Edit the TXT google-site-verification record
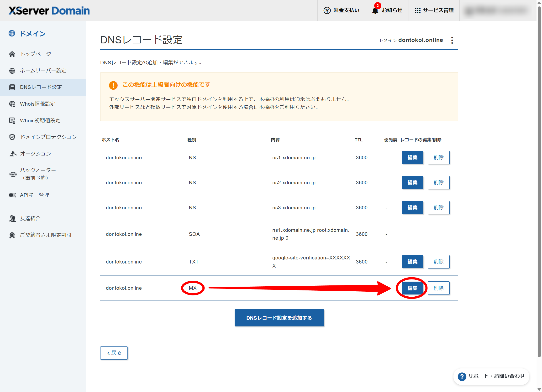 coord(412,262)
